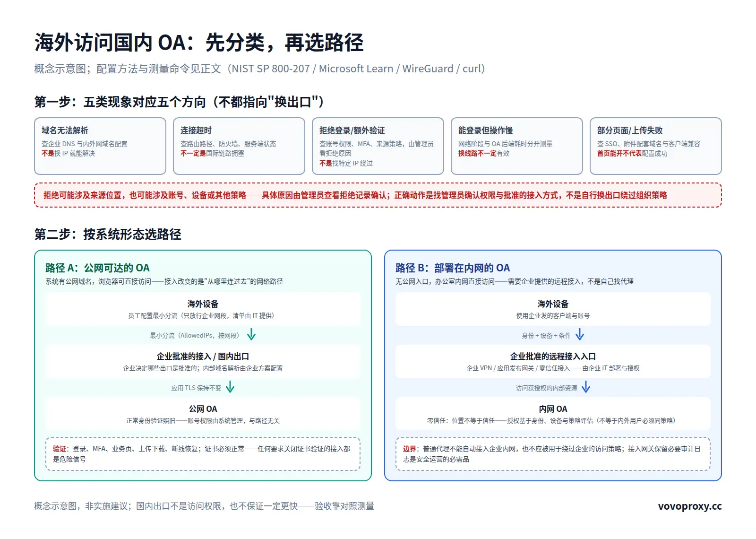Select the 海外设备 box in Path B

coord(553,309)
